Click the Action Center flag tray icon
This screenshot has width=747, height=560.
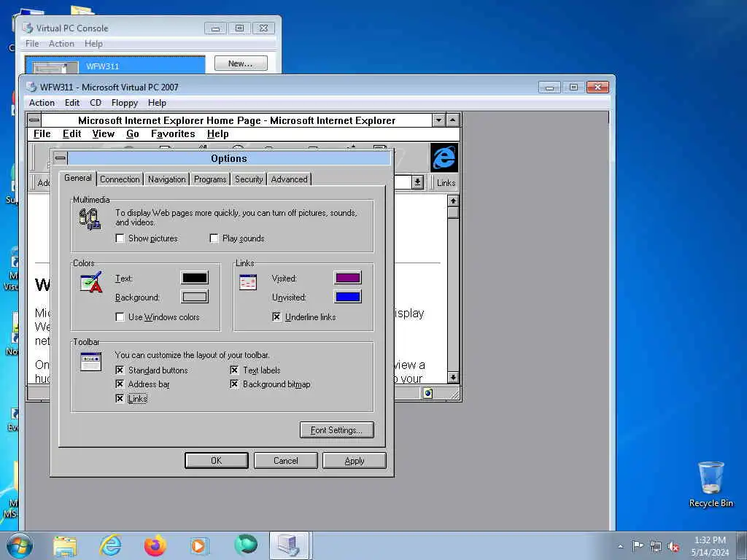coord(638,545)
